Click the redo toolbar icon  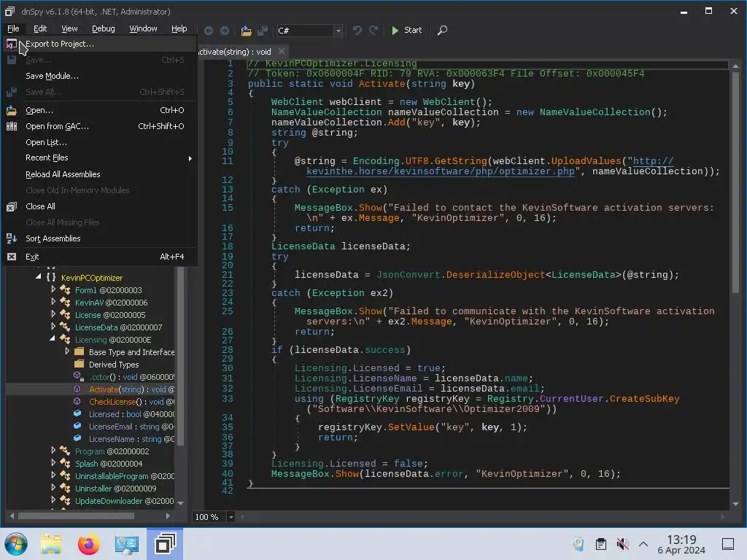[373, 31]
